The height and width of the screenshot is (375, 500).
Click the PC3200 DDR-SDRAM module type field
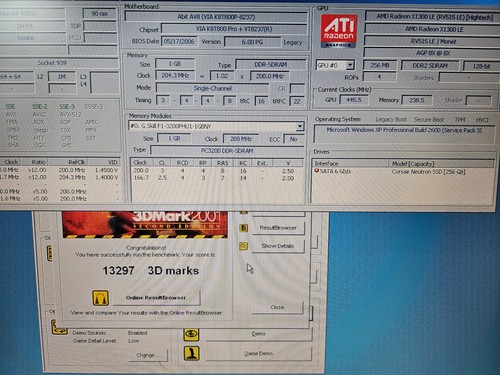coord(227,151)
